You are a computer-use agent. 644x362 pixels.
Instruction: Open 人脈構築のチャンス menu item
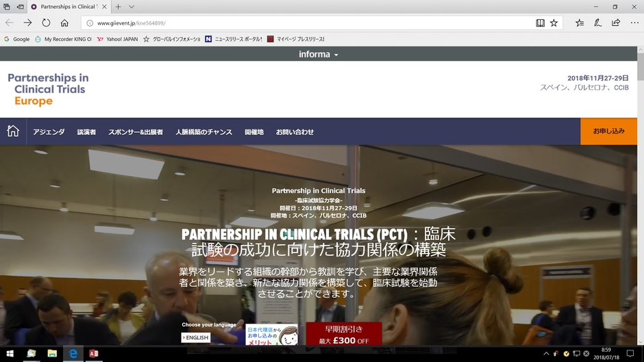pyautogui.click(x=203, y=132)
